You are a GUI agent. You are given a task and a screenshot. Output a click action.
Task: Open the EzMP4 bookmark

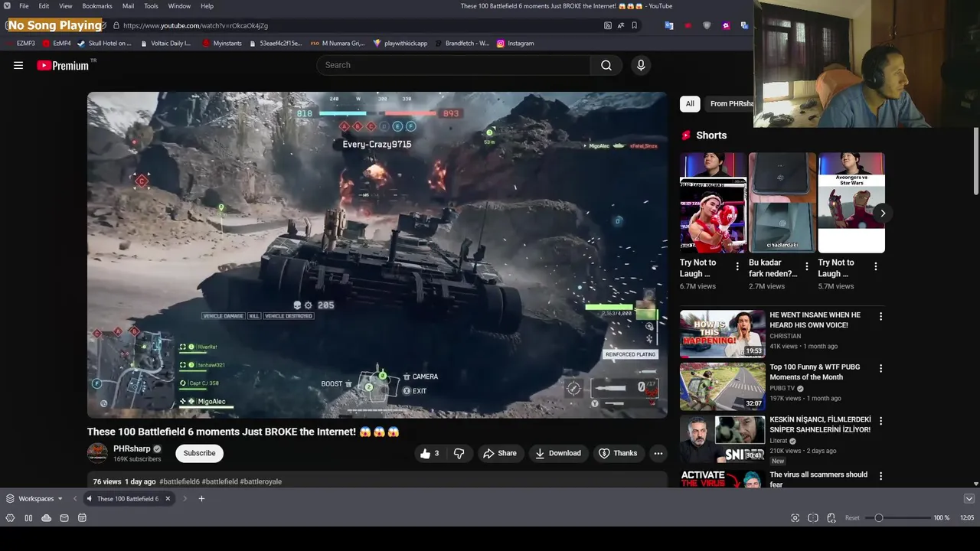(57, 44)
